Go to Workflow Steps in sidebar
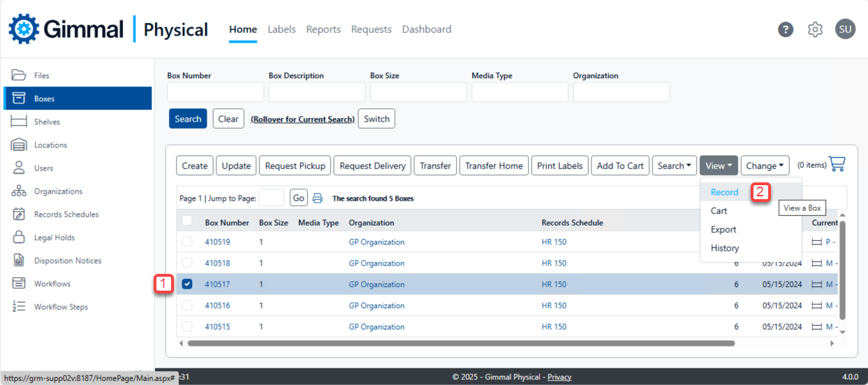The width and height of the screenshot is (868, 385). (61, 307)
